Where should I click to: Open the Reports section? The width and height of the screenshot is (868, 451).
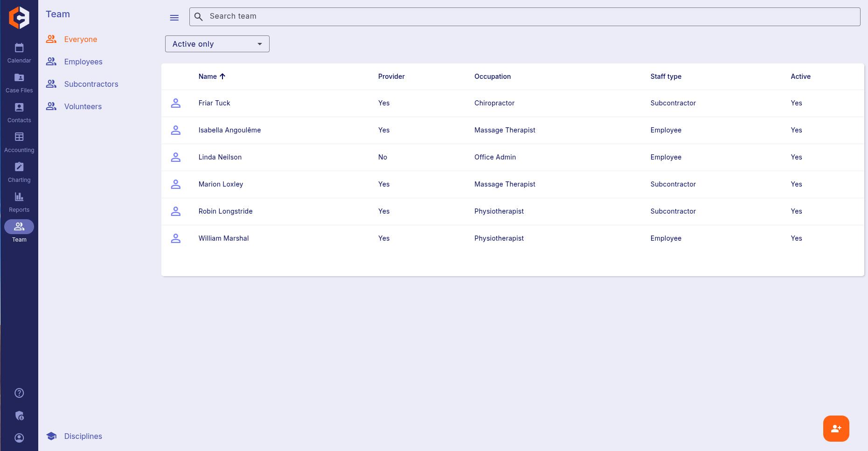click(x=19, y=202)
